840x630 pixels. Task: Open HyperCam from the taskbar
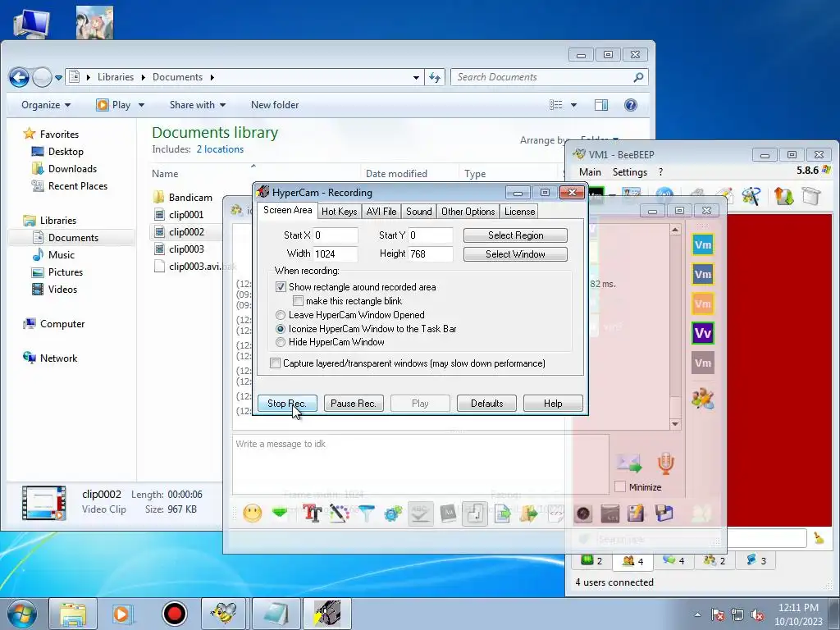[327, 614]
